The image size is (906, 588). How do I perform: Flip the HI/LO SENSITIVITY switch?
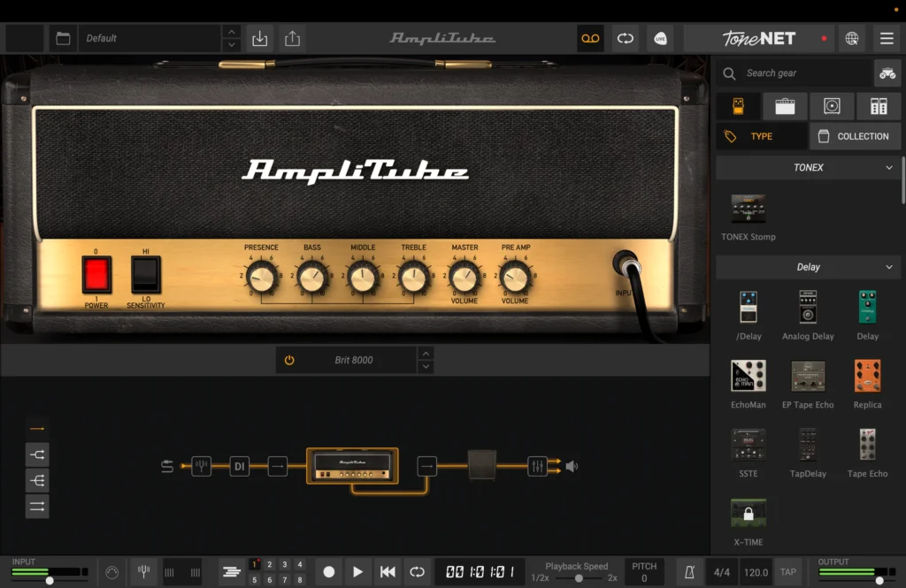146,274
